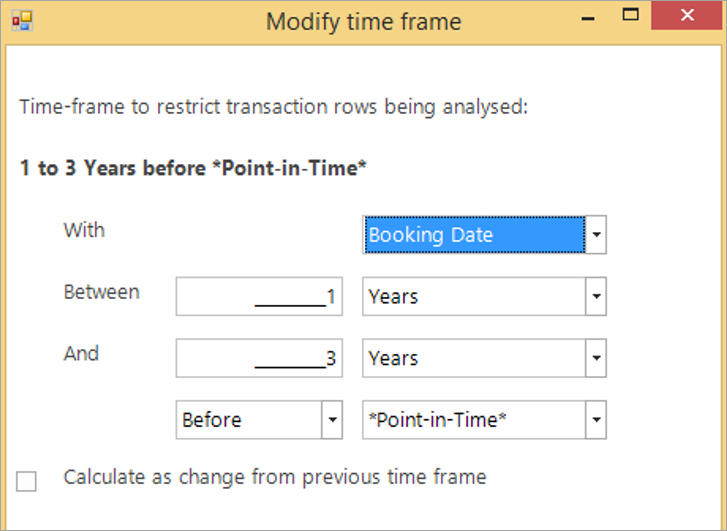Screen dimensions: 727x531
Task: Expand the Between row Years unit dropdown
Action: pyautogui.click(x=596, y=296)
